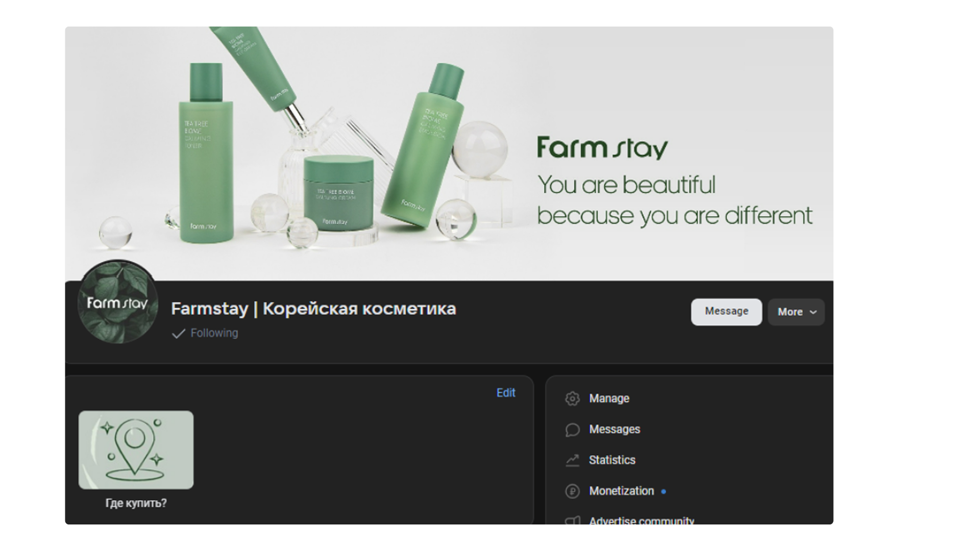Click the 'Где купить?' caption
The image size is (980, 551).
(136, 503)
